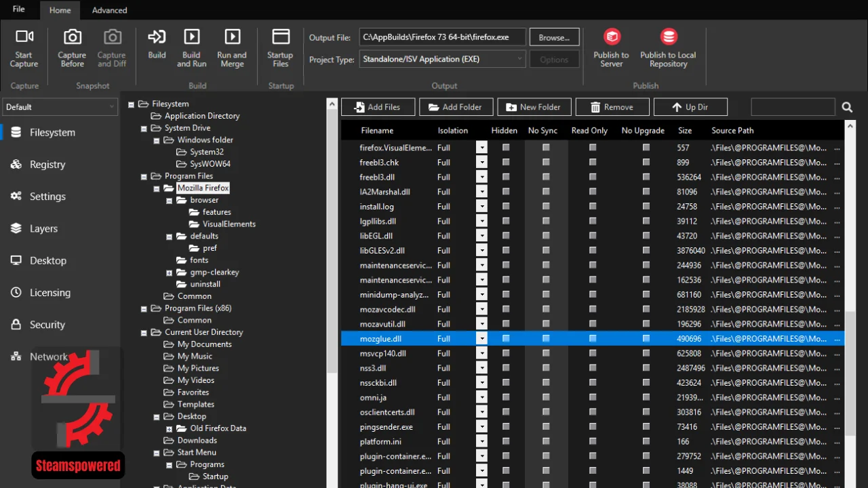Screen dimensions: 868x488
Task: Switch to the Home tab
Action: pos(60,10)
